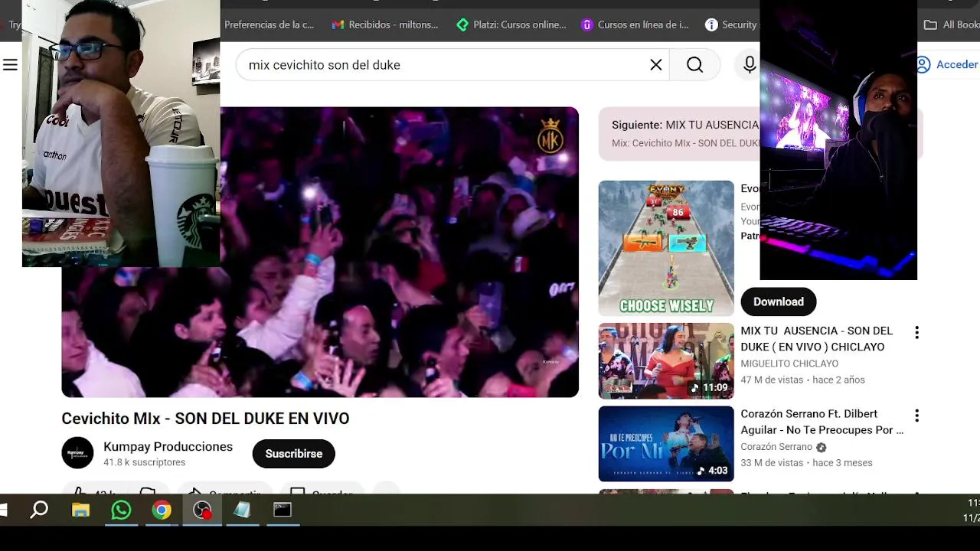This screenshot has height=551, width=980.
Task: Open the Kumpay Producciones channel avatar
Action: click(77, 453)
